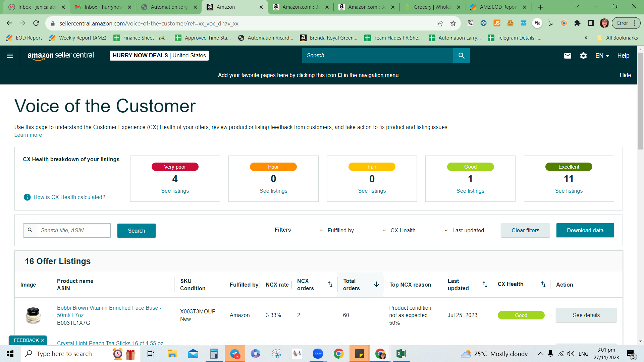Click the HURRY NOW DEALS account switcher
Viewport: 644px width, 362px height.
coord(159,56)
